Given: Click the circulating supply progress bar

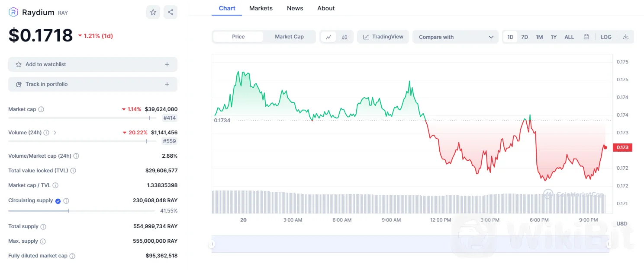Looking at the screenshot, I should click(81, 211).
